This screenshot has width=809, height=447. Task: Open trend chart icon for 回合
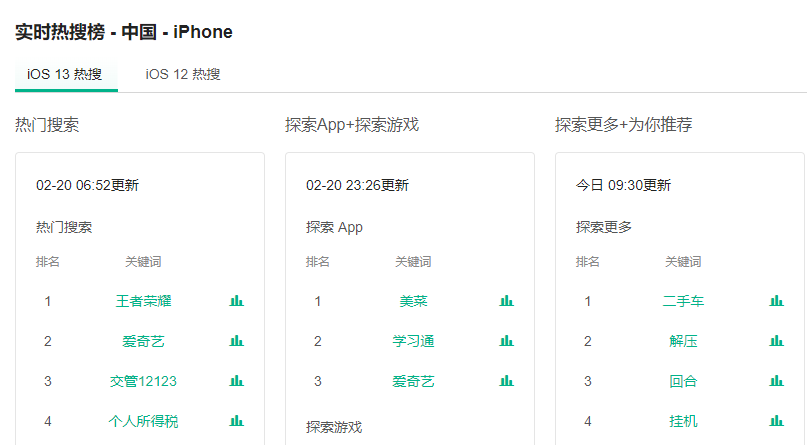[776, 381]
